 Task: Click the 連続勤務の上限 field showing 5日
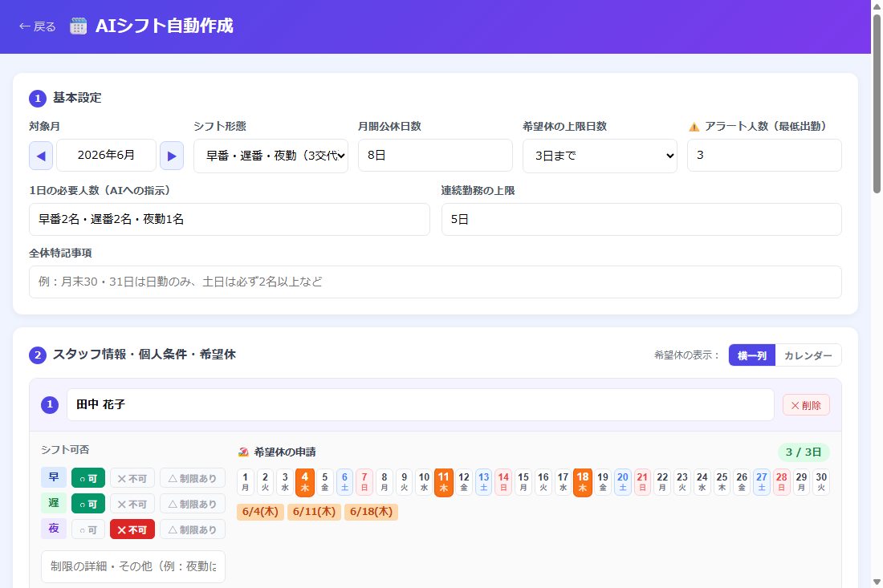tap(641, 220)
